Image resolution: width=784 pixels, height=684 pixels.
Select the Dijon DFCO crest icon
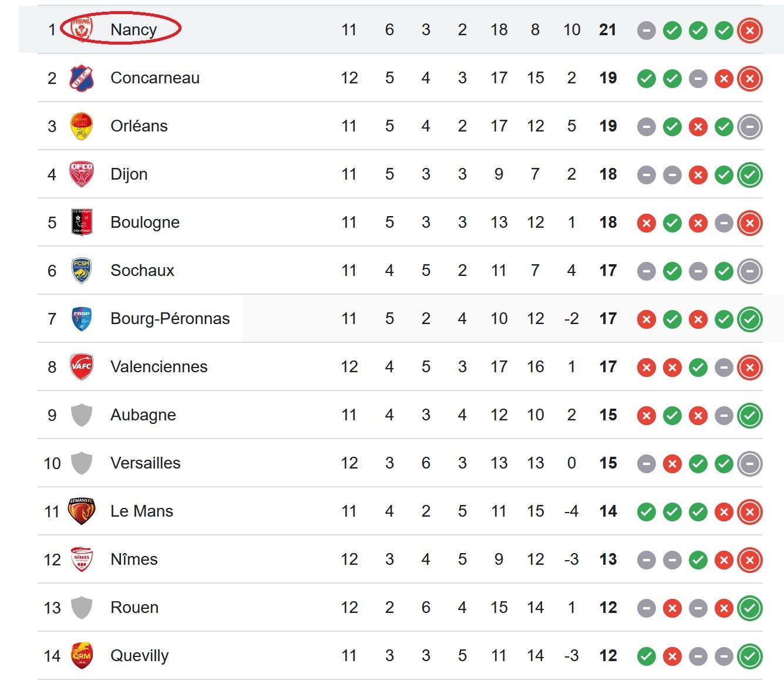82,174
